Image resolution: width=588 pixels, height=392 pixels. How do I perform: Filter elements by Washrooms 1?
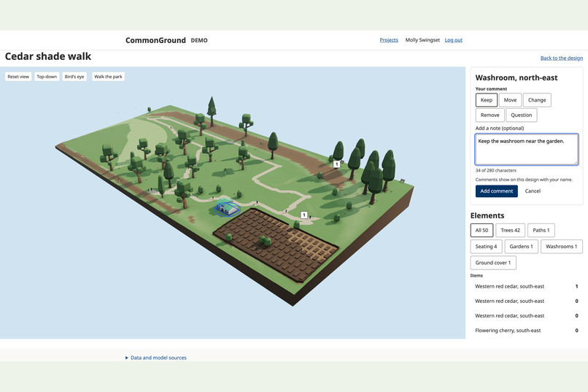(x=562, y=247)
